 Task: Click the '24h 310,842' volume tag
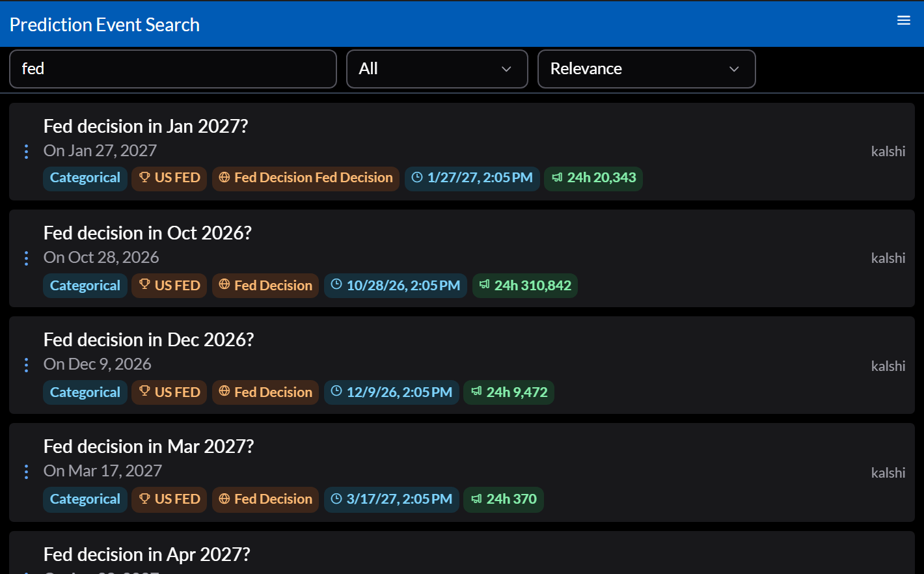[x=524, y=286]
